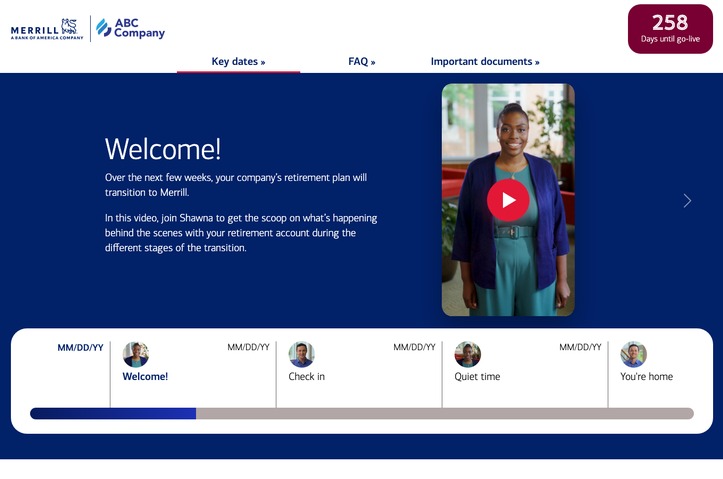723x479 pixels.
Task: Select the You're home avatar in timeline
Action: coord(634,355)
